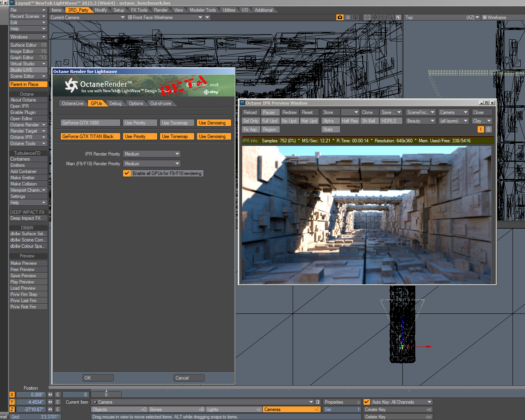
Task: Toggle Use Denoising for GTX 1080
Action: pos(214,123)
